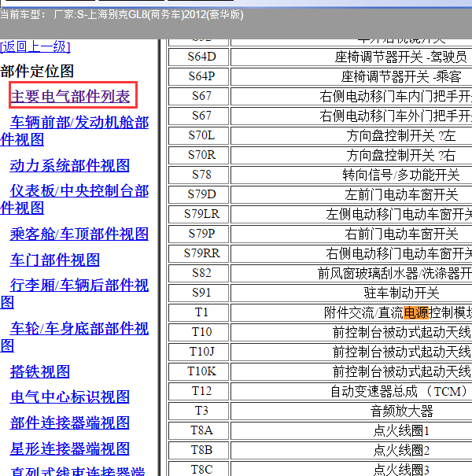This screenshot has height=476, width=472.
Task: Select the S64D code cell
Action: tap(199, 57)
